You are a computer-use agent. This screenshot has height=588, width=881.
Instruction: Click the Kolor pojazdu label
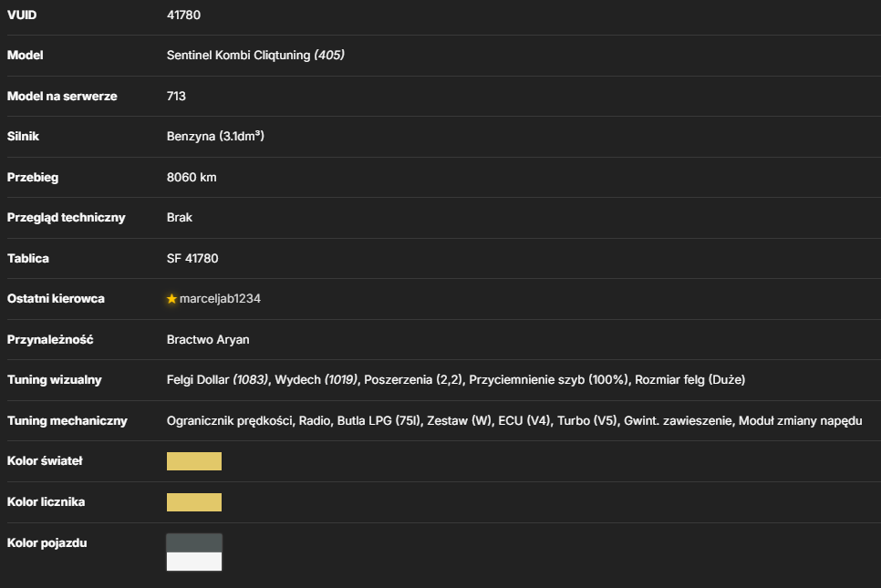point(47,543)
